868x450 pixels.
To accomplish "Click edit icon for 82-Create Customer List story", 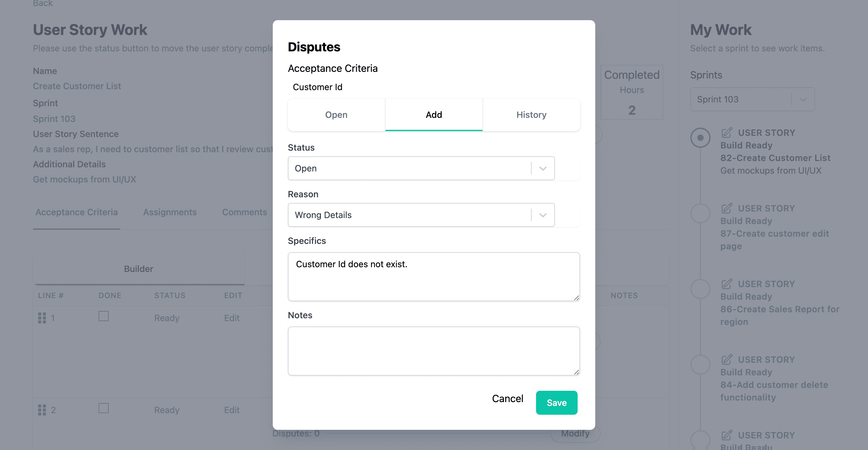I will coord(727,133).
